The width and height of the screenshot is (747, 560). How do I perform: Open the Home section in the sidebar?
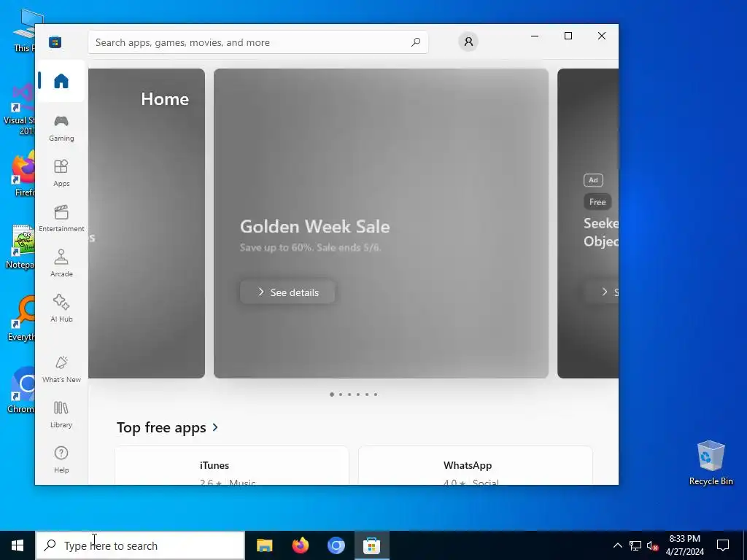pyautogui.click(x=61, y=81)
